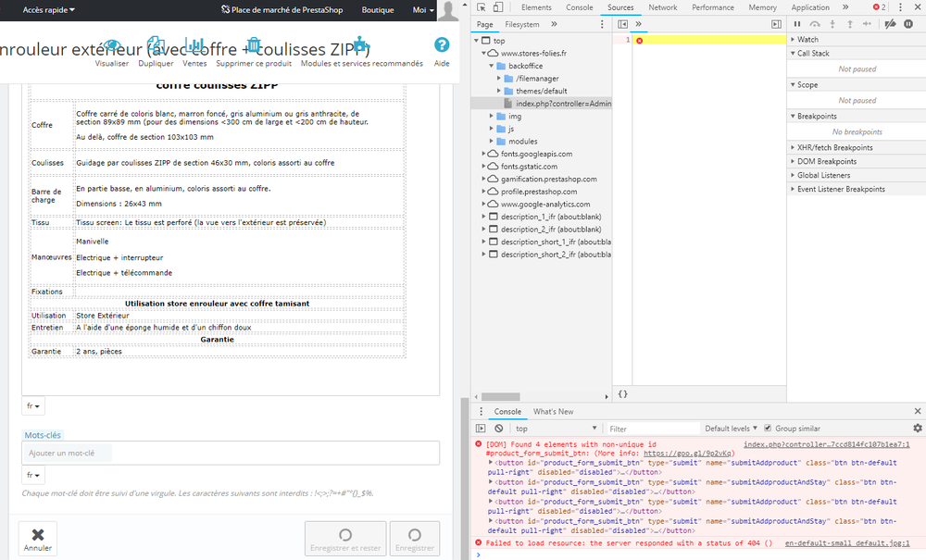926x560 pixels.
Task: Open the fr language dropdown under description
Action: [x=33, y=406]
